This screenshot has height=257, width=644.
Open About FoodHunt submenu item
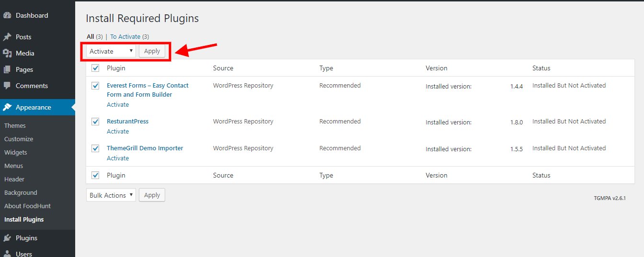click(x=27, y=206)
